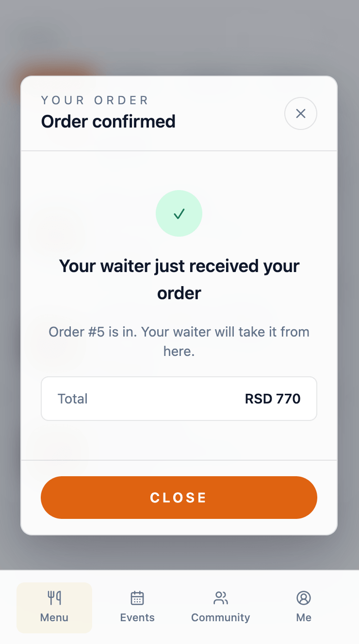The height and width of the screenshot is (644, 359).
Task: Click the YOUR ORDER header label
Action: (95, 100)
